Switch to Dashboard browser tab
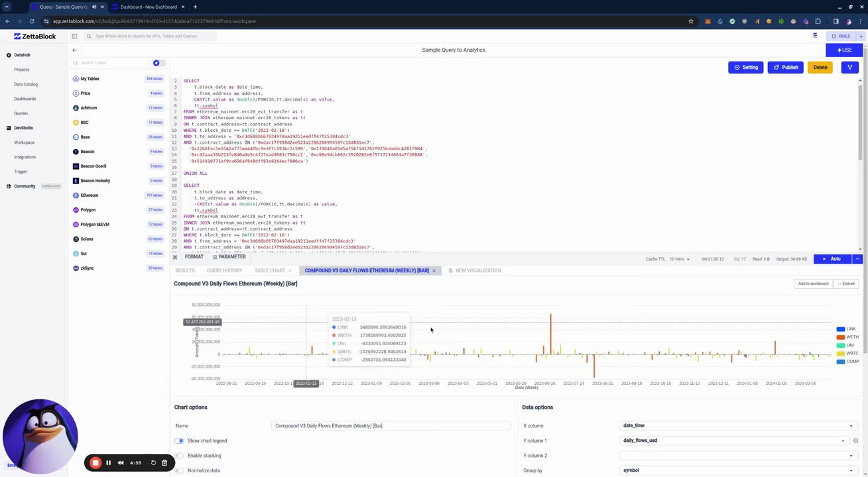The width and height of the screenshot is (868, 477). coord(149,7)
